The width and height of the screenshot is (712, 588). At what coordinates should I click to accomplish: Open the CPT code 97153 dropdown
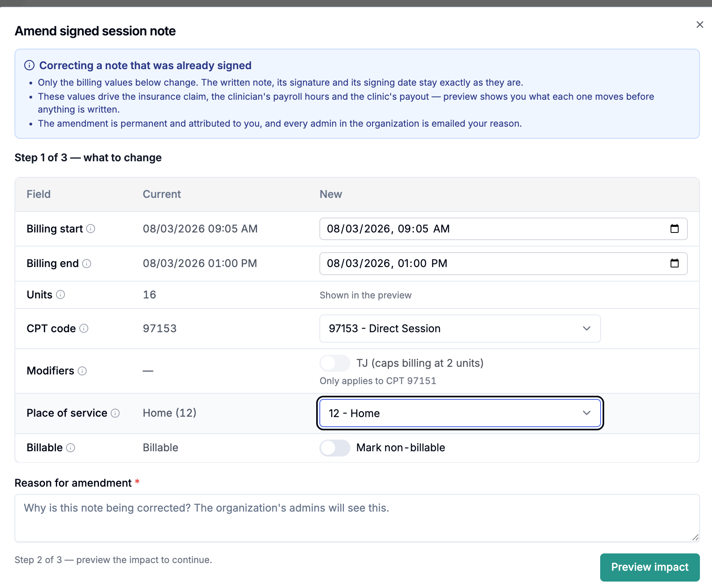[x=460, y=329]
